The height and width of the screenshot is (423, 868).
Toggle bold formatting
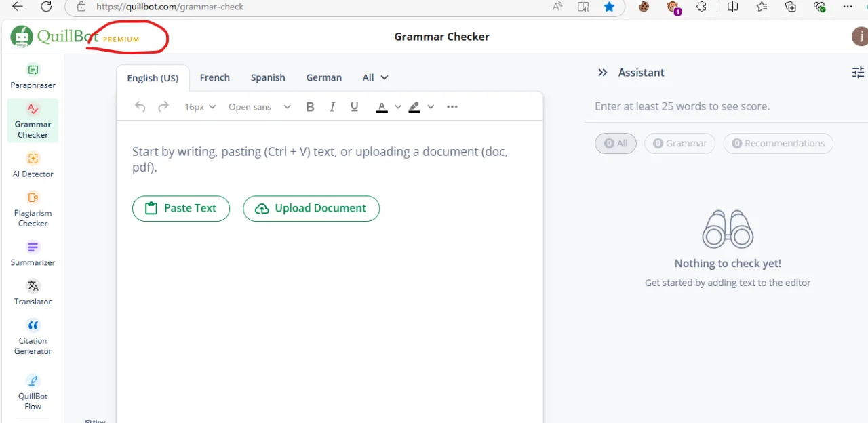click(x=310, y=106)
